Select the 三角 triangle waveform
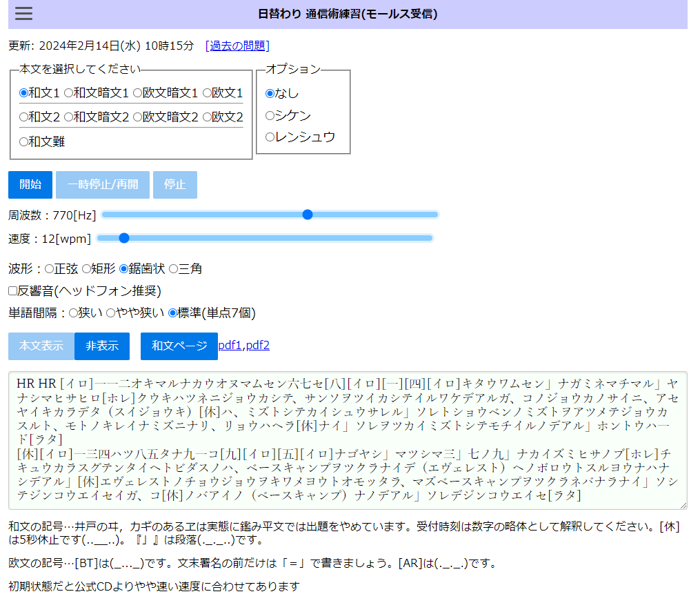700x594 pixels. tap(174, 269)
